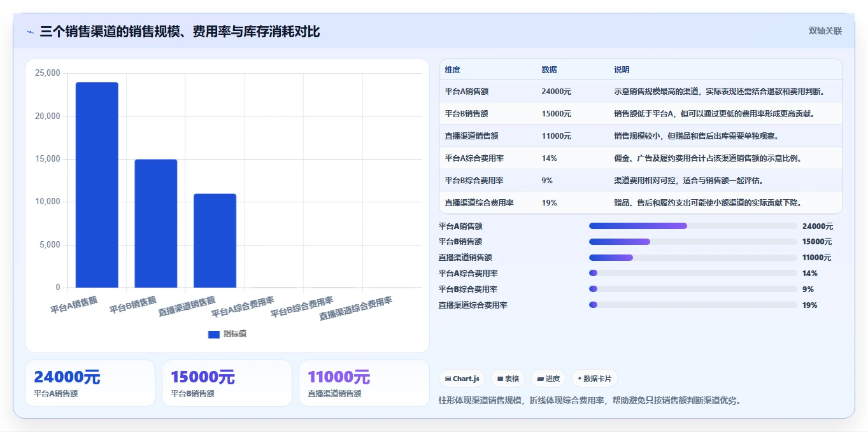The width and height of the screenshot is (868, 432).
Task: Click the 9% value in the table
Action: click(x=547, y=181)
